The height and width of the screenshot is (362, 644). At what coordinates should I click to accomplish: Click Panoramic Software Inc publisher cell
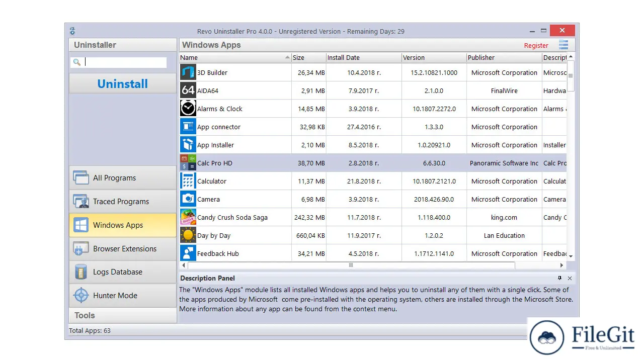pyautogui.click(x=504, y=163)
